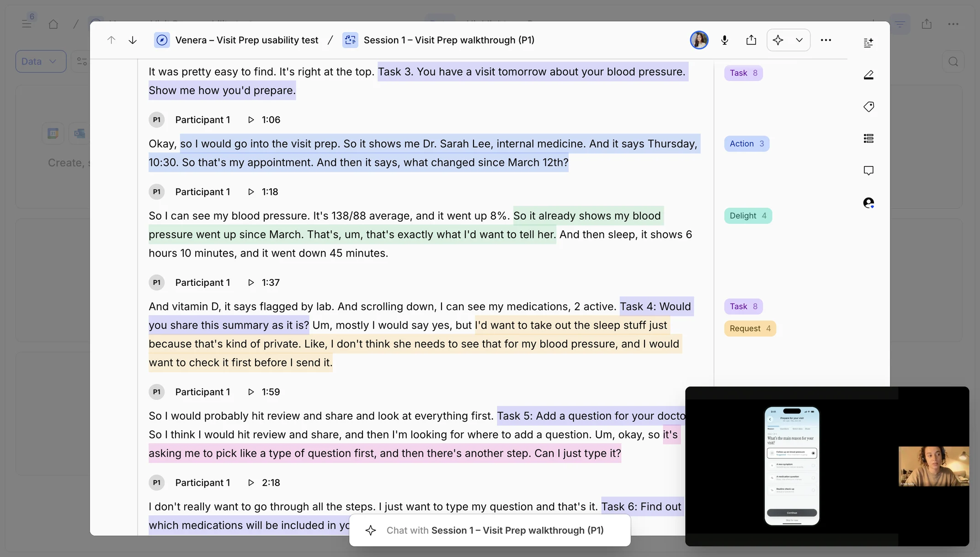The height and width of the screenshot is (557, 980).
Task: Play transcript segment at 2:18
Action: (251, 482)
